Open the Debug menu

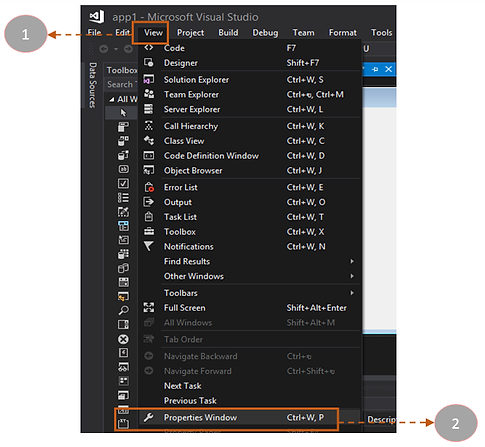pyautogui.click(x=265, y=33)
